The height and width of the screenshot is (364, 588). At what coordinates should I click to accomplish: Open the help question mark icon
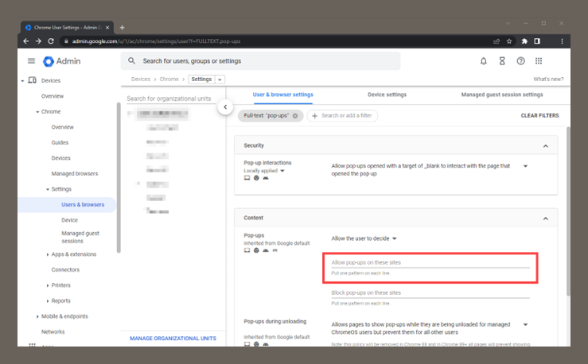point(520,61)
